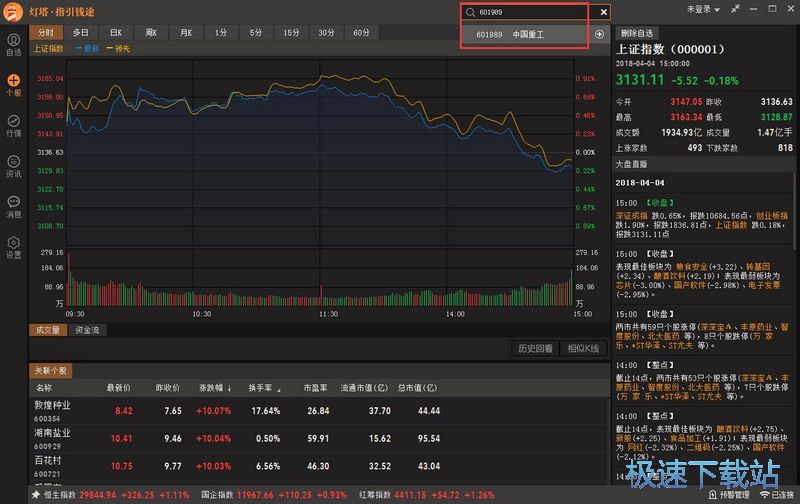Select the 资金流 capital flow tab
This screenshot has height=504, width=800.
point(87,330)
